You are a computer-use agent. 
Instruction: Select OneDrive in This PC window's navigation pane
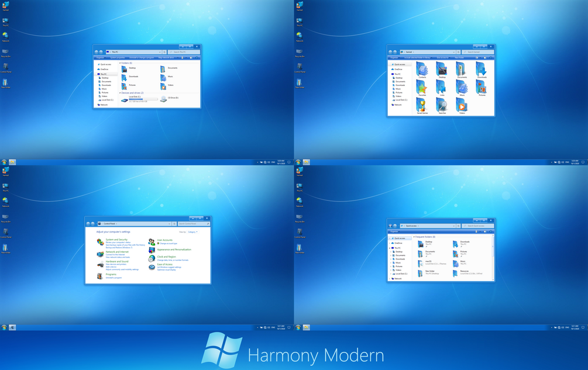[103, 70]
